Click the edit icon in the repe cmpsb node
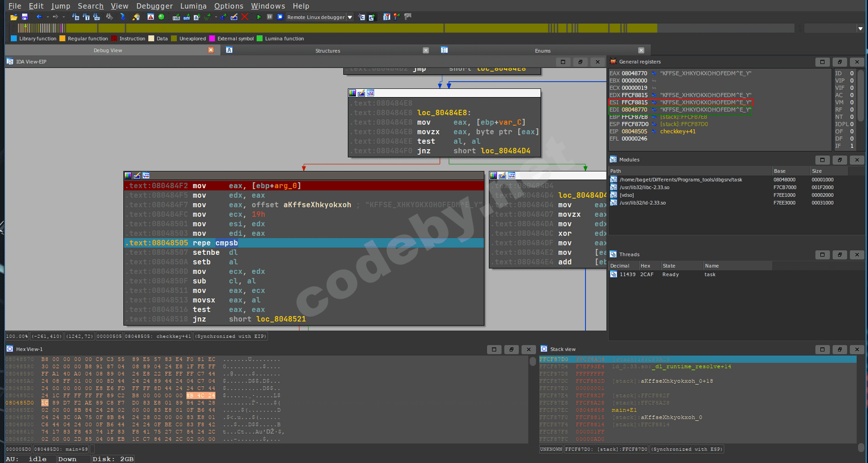Screen dimensions: 868x463 point(137,176)
